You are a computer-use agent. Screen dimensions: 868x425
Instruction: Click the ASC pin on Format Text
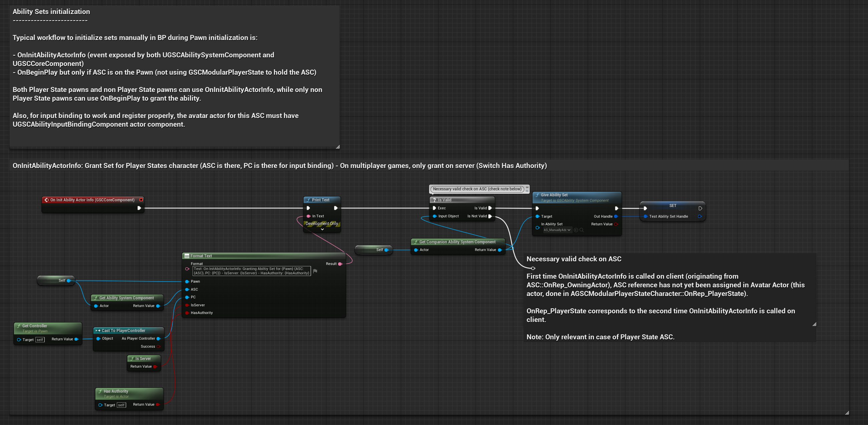187,289
